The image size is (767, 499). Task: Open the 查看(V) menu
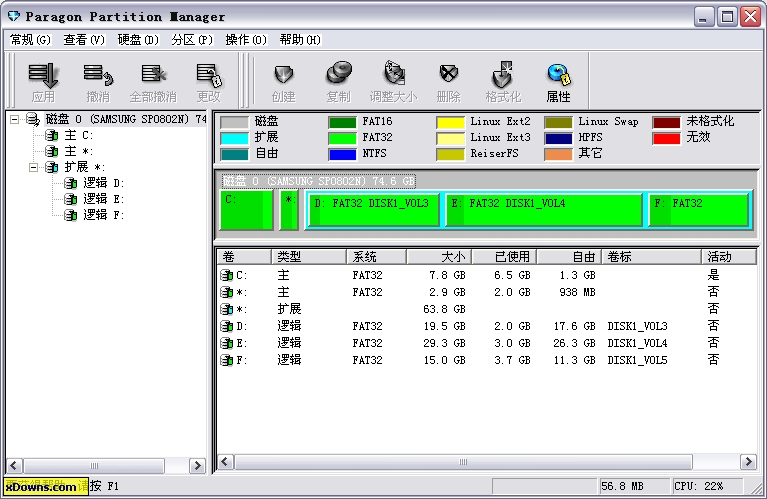click(x=84, y=40)
